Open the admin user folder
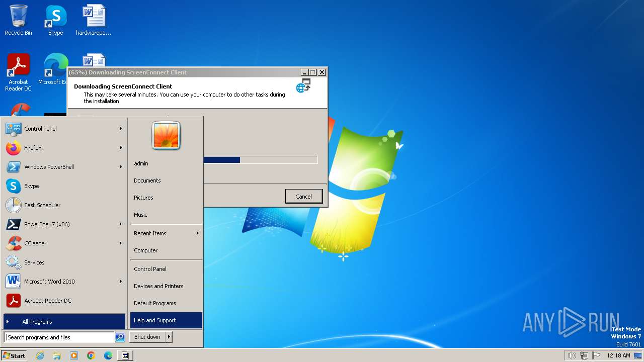The height and width of the screenshot is (362, 644). [166, 163]
